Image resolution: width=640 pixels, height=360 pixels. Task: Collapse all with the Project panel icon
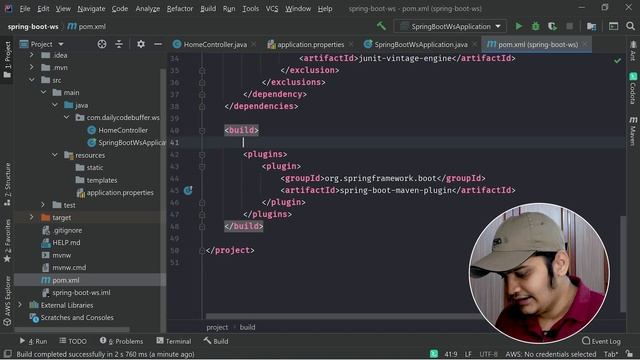coord(119,44)
